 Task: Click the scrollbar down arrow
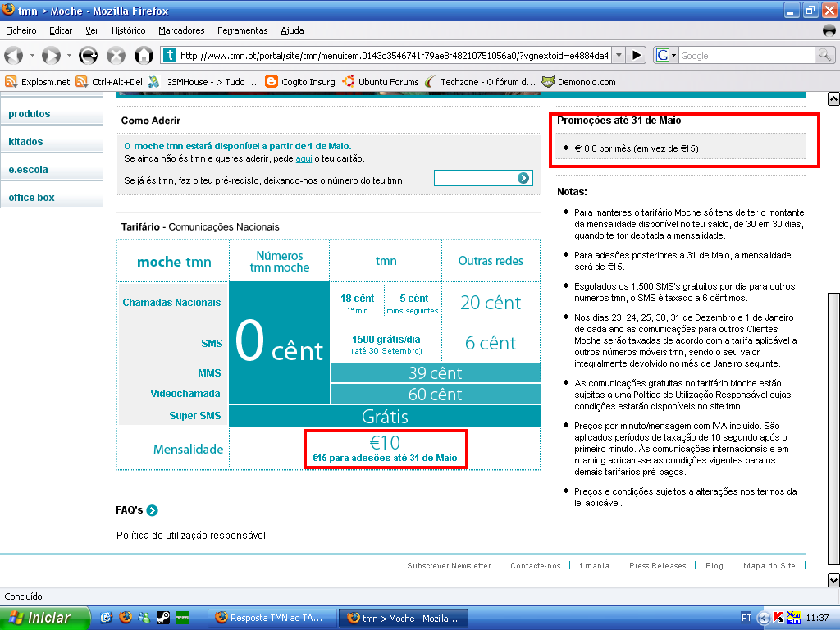[833, 580]
